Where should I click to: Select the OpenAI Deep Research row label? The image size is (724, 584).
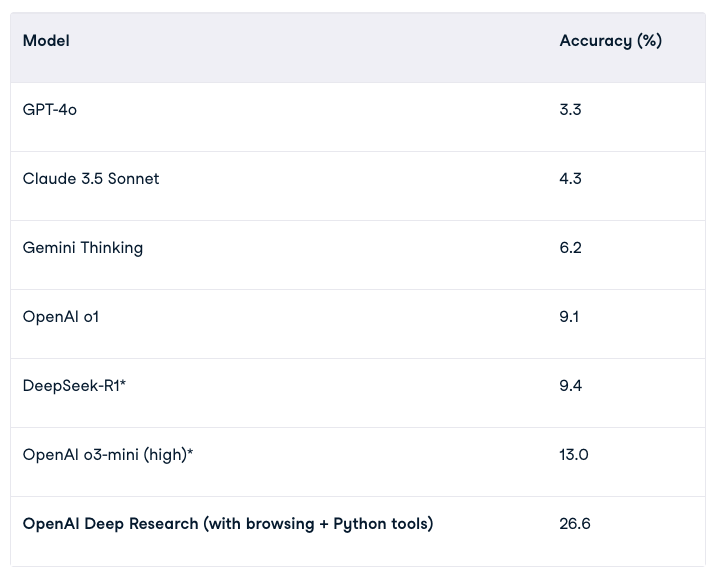click(x=228, y=524)
